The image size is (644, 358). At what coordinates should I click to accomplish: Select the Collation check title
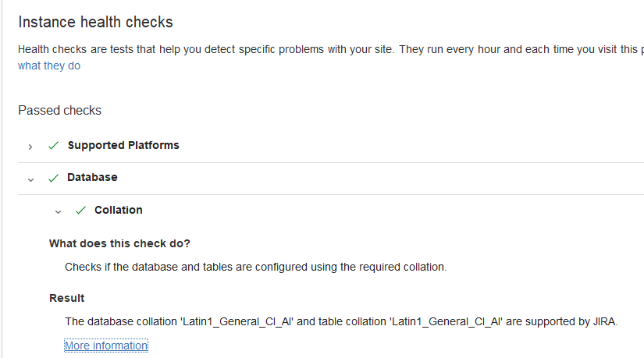coord(119,210)
